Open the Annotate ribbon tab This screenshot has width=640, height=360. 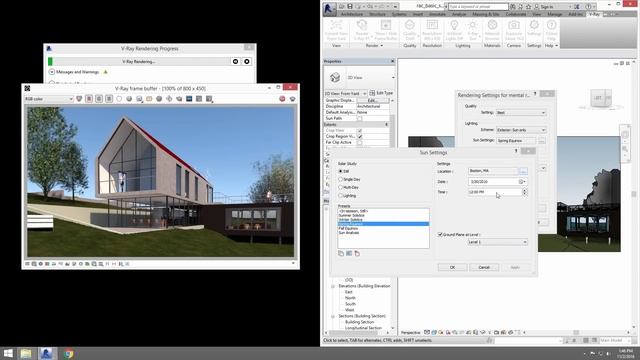(437, 14)
